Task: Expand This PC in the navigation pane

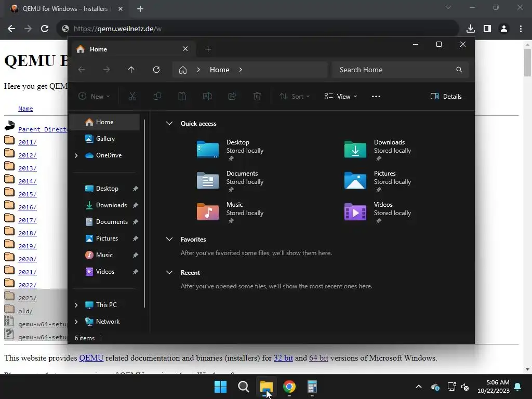Action: (76, 305)
